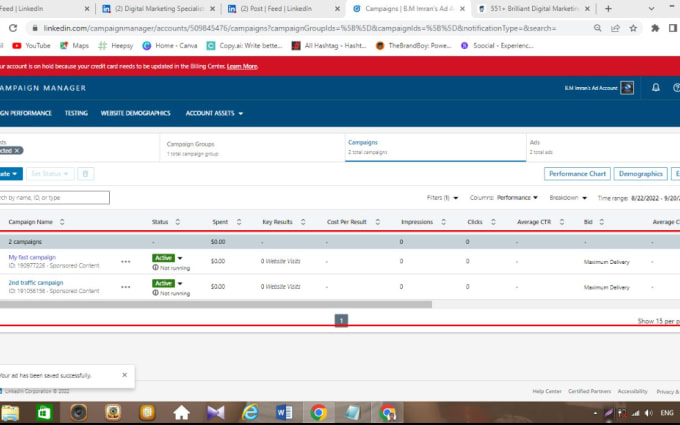
Task: Sort by Average CTR column arrows
Action: [562, 222]
